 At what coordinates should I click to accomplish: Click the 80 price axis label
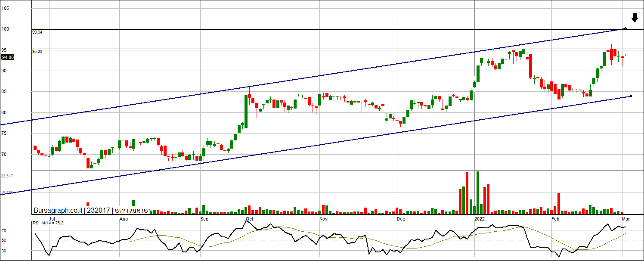point(4,112)
